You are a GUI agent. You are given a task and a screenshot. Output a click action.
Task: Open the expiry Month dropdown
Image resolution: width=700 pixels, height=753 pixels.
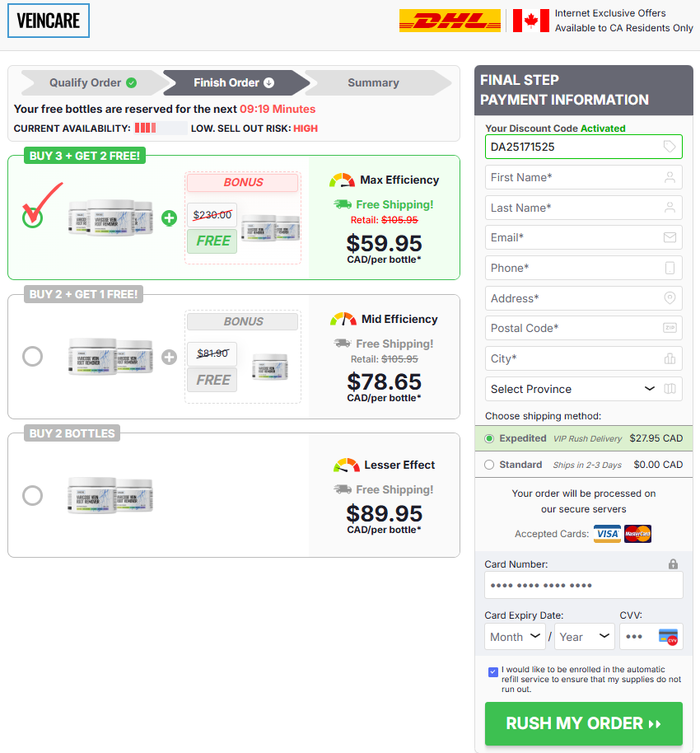click(x=515, y=637)
